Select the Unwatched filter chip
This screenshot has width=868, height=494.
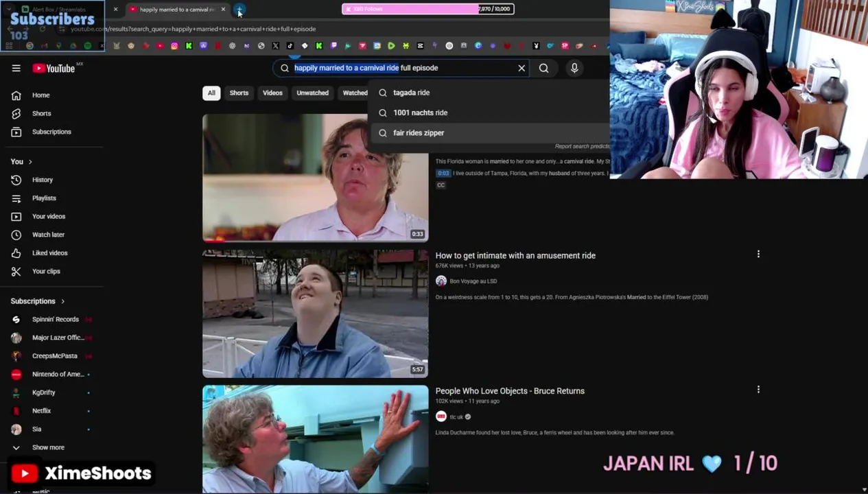[x=312, y=93]
